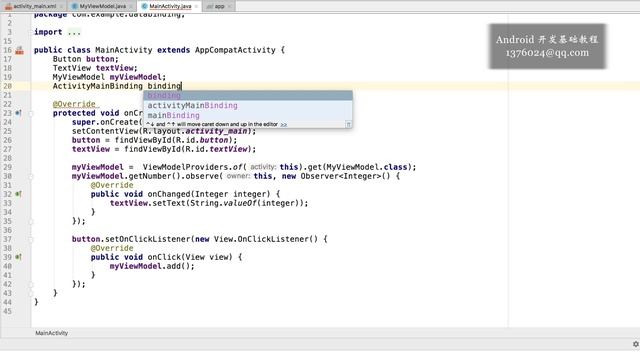Click 'onClick(View view)' on line 39
Viewport: 640px width, 360px height.
[190, 257]
